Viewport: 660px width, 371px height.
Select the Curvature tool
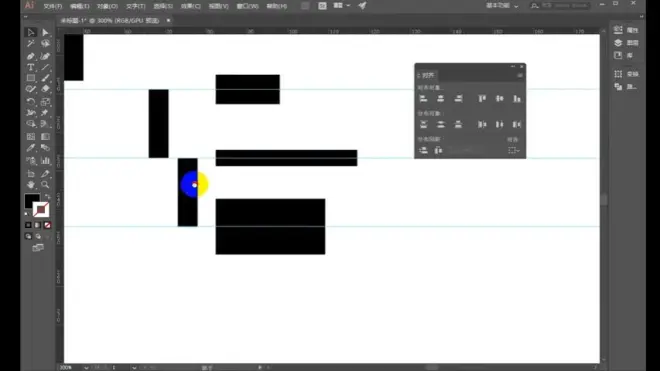point(45,56)
